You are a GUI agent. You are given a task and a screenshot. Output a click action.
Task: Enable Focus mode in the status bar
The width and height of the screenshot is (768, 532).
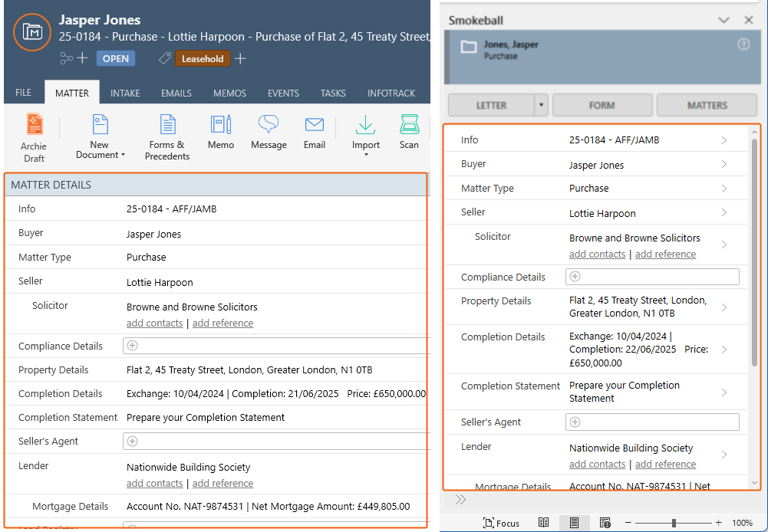(x=501, y=524)
